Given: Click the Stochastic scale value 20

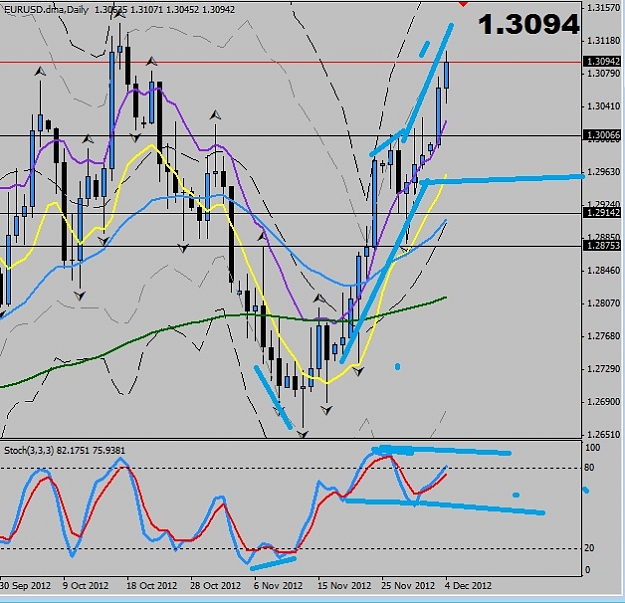Looking at the screenshot, I should click(589, 548).
